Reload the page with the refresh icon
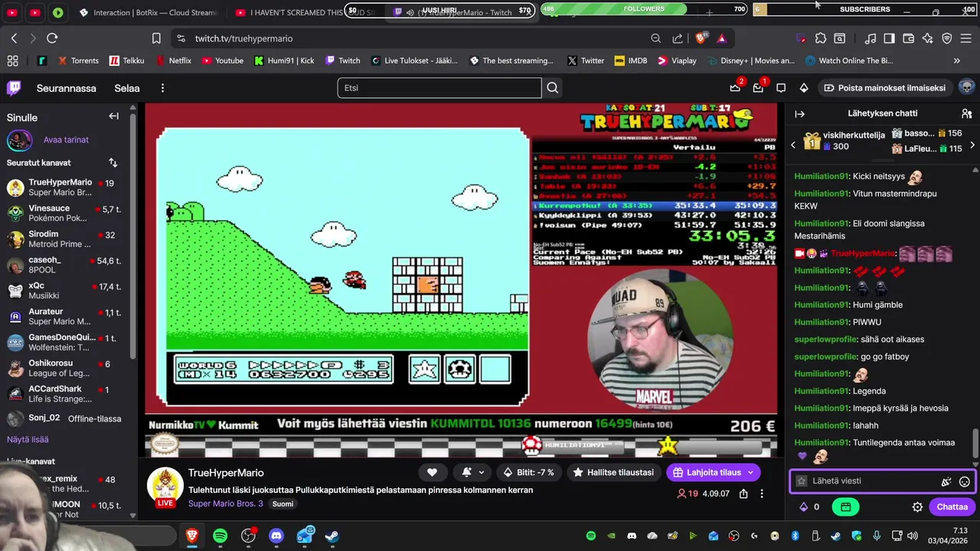 coord(52,38)
